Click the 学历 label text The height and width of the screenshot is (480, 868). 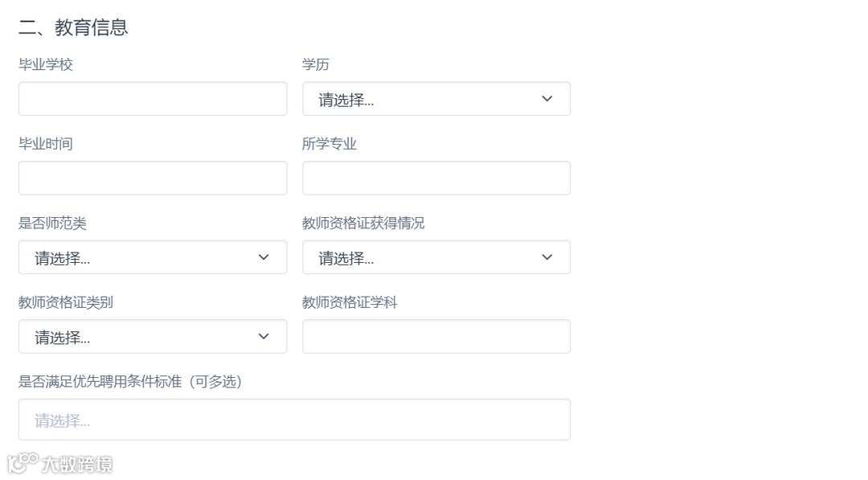point(316,64)
